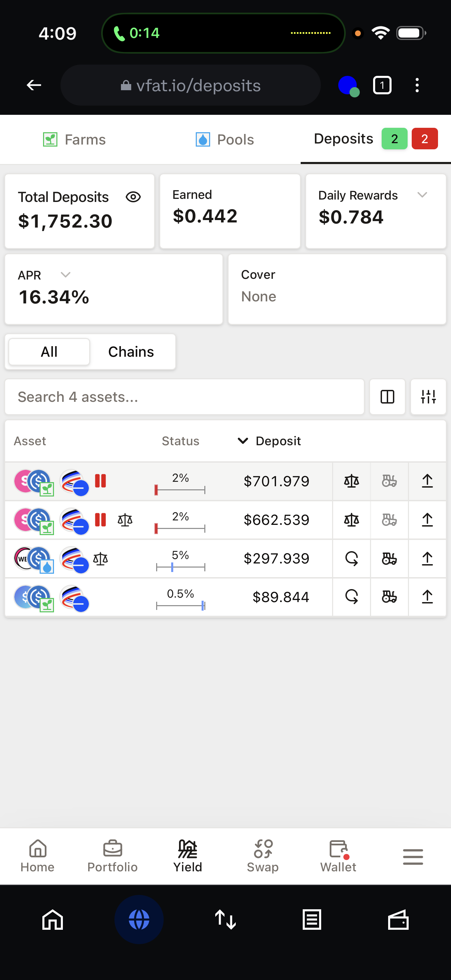451x980 pixels.
Task: Expand the Daily Rewards dropdown chevron
Action: pos(422,195)
